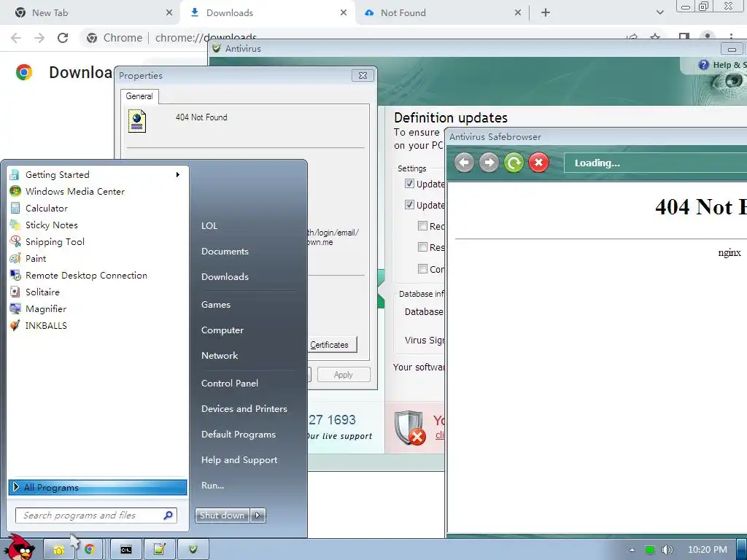Click the Safebrowser back arrow button
This screenshot has width=747, height=560.
click(x=464, y=163)
